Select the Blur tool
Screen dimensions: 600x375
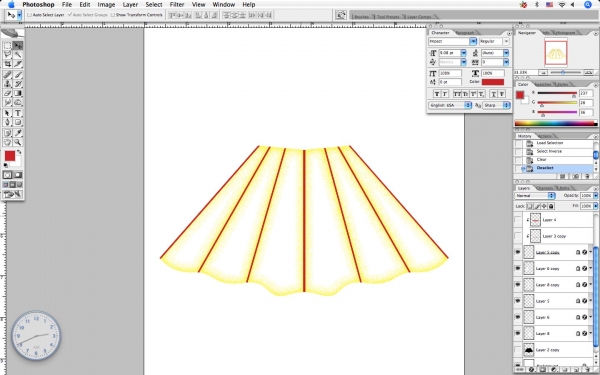[x=7, y=102]
